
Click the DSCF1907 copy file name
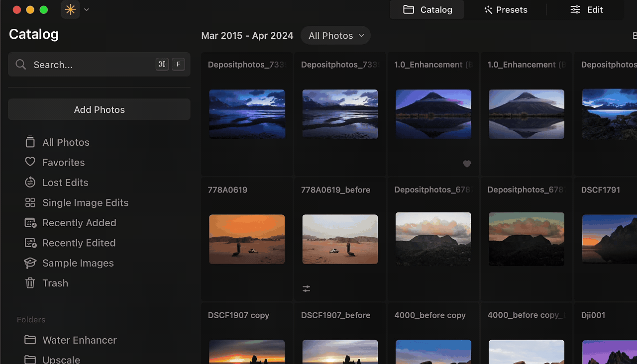[238, 315]
